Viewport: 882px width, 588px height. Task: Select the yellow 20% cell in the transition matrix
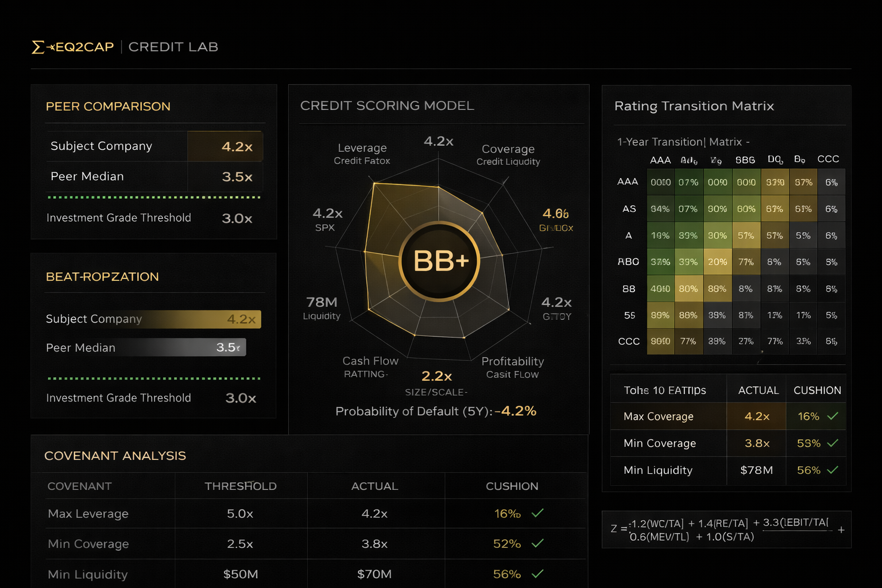[x=717, y=262]
